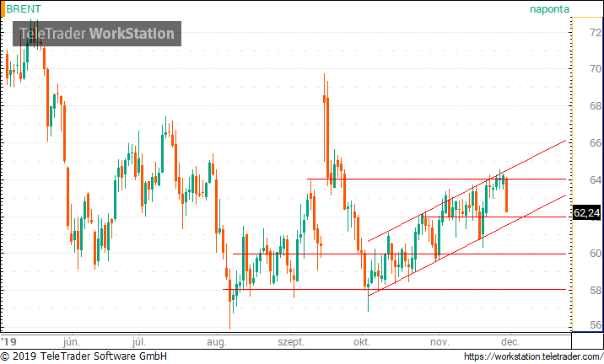
Task: Click the '19 year label on axis
Action: pos(8,342)
